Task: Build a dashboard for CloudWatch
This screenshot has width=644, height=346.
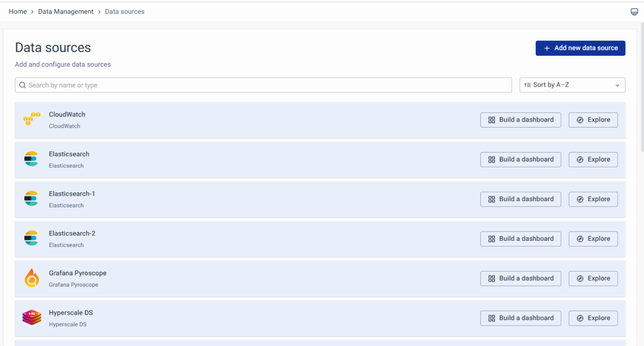Action: coord(520,120)
